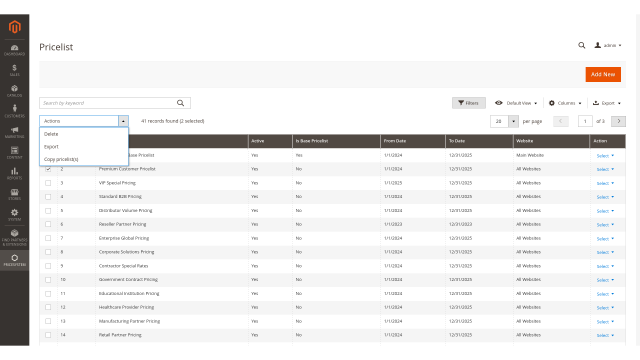Image resolution: width=640 pixels, height=360 pixels.
Task: Sort by the To Date column
Action: (x=479, y=141)
